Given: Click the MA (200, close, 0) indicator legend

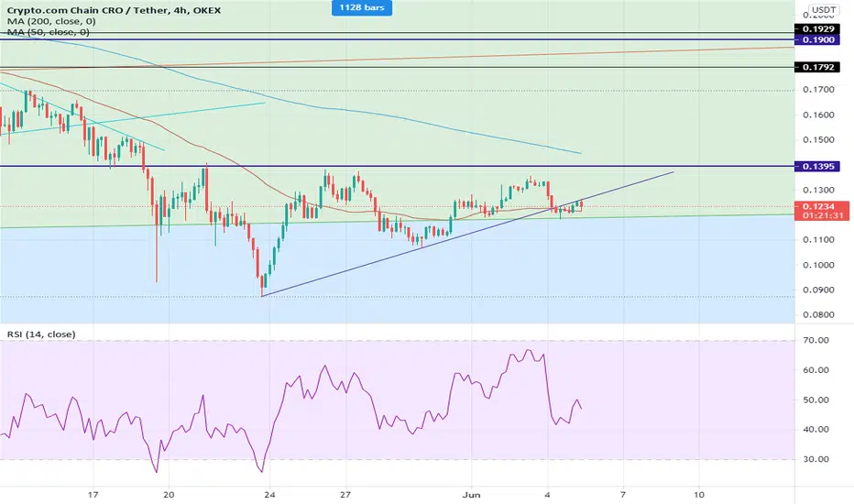Looking at the screenshot, I should click(x=51, y=21).
